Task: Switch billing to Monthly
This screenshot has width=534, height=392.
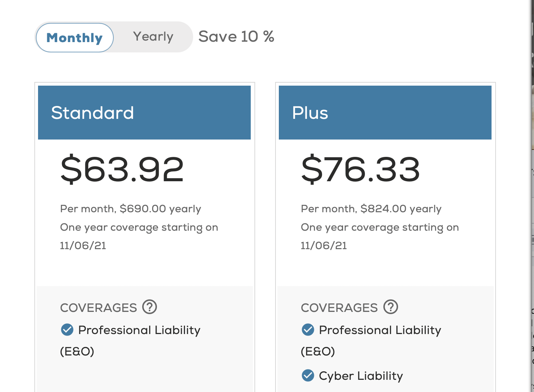Action: coord(75,38)
